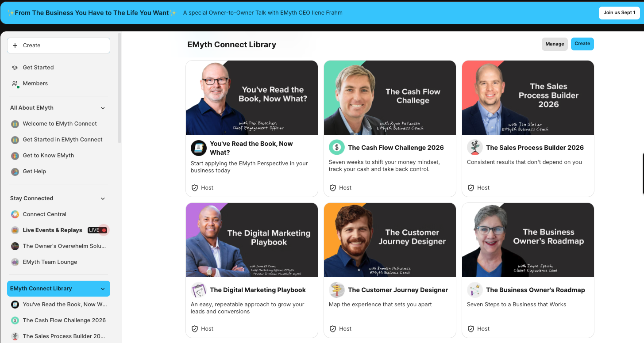Click the Get Started in EMyth Connect icon
This screenshot has height=343, width=644.
click(x=15, y=140)
